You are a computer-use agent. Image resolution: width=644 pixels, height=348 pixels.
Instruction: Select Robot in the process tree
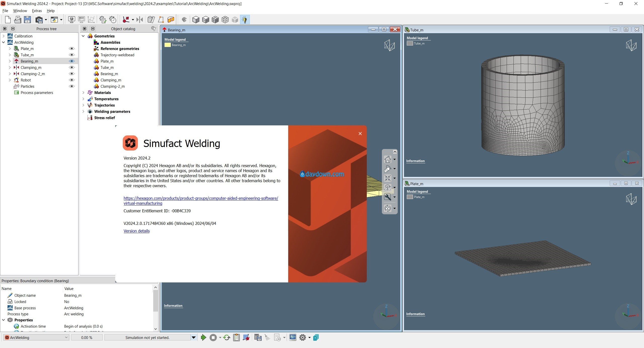pyautogui.click(x=26, y=80)
